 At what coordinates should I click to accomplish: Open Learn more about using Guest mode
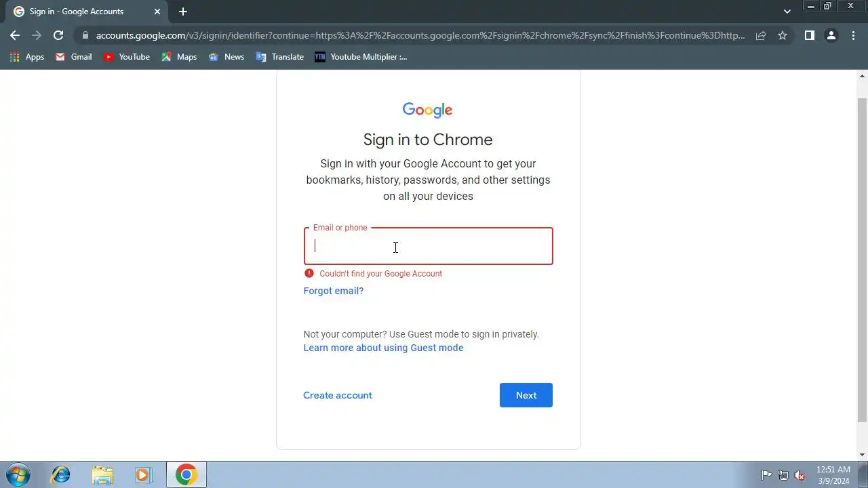[x=383, y=348]
